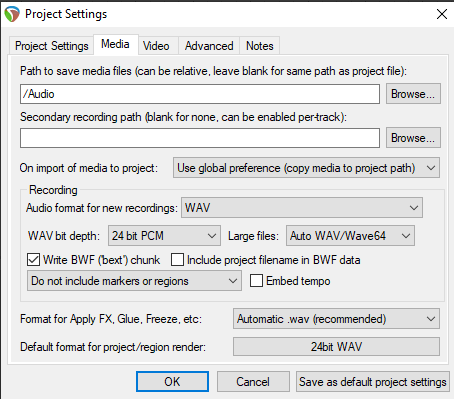The image size is (454, 399).
Task: Open Format for Apply FX, Glue, Freeze dropdown
Action: pyautogui.click(x=336, y=319)
